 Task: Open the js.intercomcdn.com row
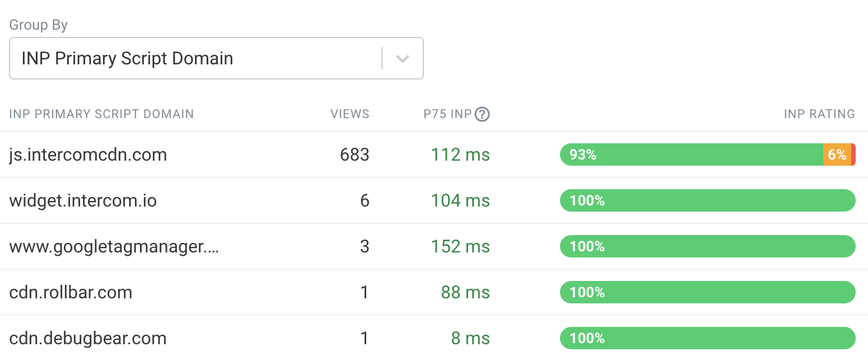(x=88, y=154)
